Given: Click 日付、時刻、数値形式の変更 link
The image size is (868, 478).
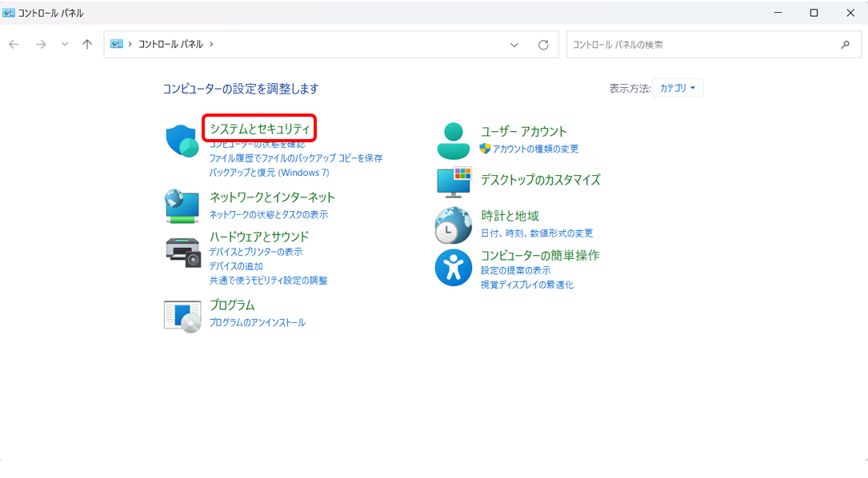Looking at the screenshot, I should (x=537, y=233).
